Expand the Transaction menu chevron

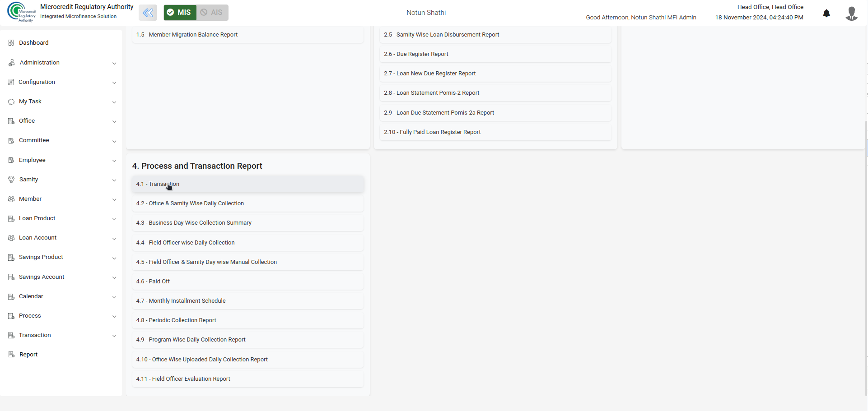tap(114, 336)
